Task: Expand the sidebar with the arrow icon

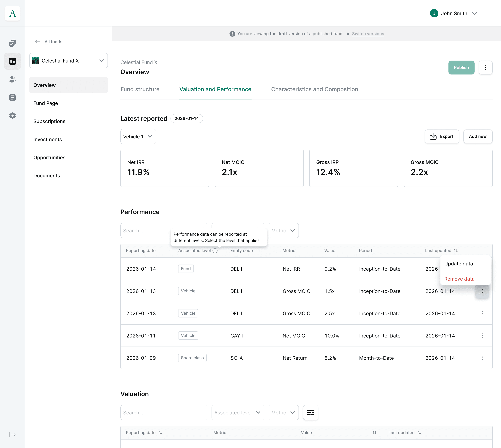Action: 13,435
